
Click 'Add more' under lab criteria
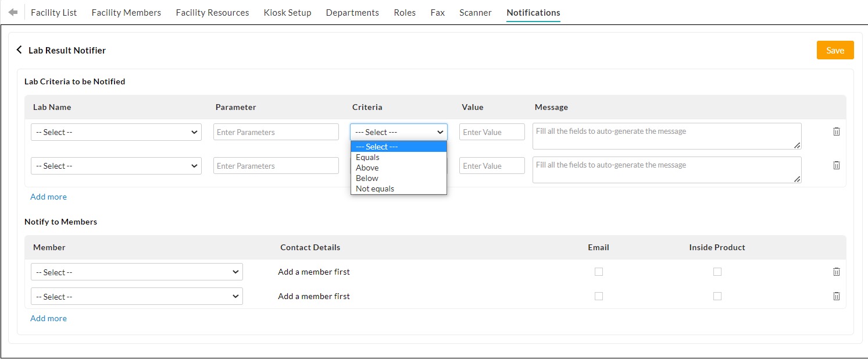(48, 197)
